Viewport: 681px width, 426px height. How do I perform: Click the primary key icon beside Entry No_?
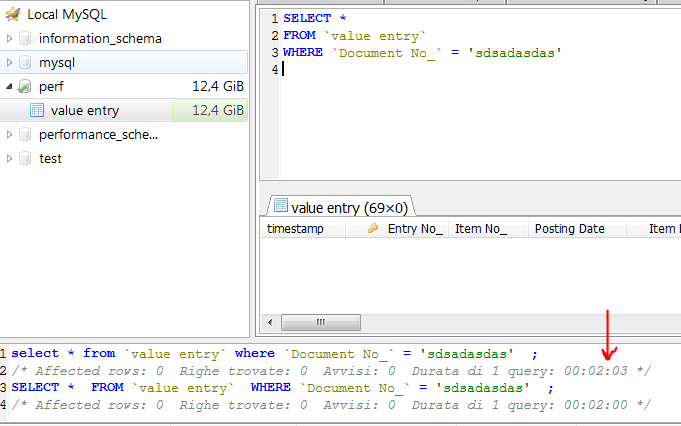[373, 229]
